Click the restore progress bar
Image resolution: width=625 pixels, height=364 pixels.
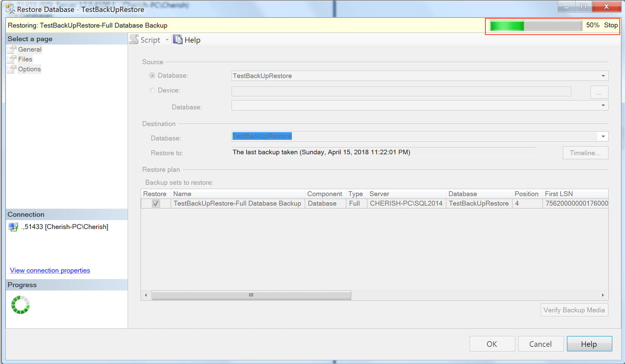[536, 25]
